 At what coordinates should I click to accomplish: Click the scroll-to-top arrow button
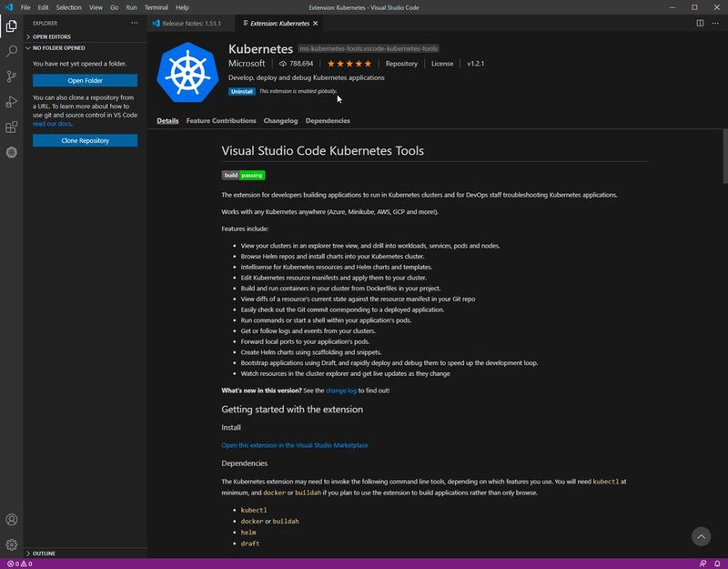(x=700, y=536)
